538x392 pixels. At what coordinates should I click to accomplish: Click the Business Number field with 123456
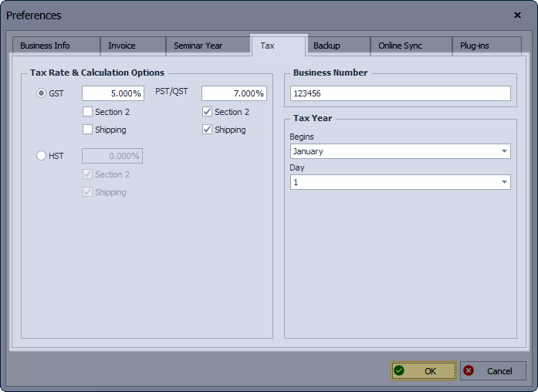pos(401,93)
